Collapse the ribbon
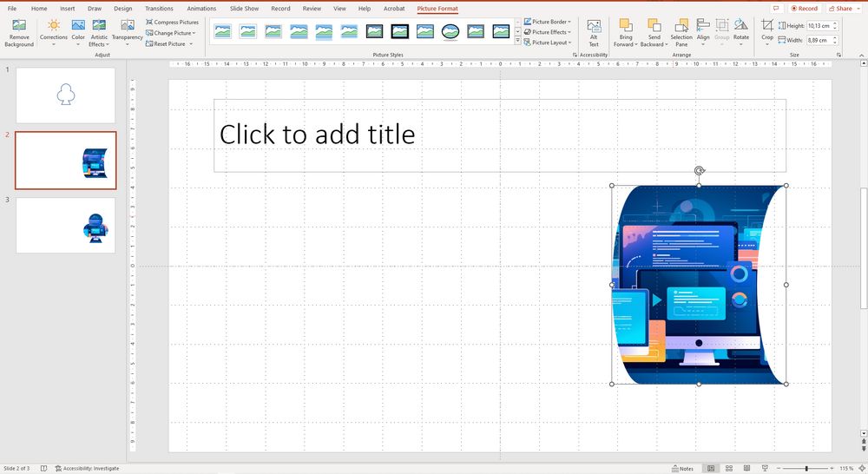 pyautogui.click(x=861, y=56)
